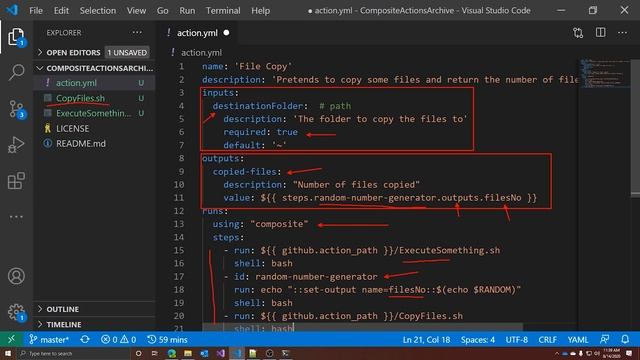Open Explorer's more actions ellipsis
Image resolution: width=640 pixels, height=360 pixels.
coord(137,32)
